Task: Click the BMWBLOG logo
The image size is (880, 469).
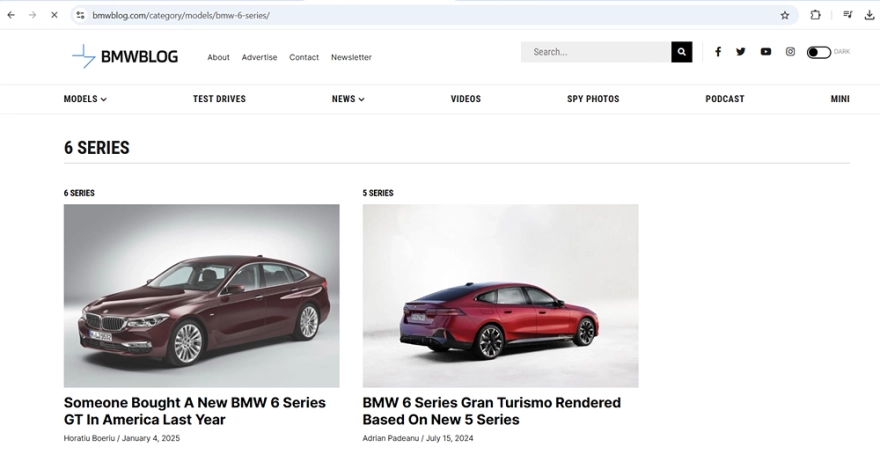Action: click(125, 56)
